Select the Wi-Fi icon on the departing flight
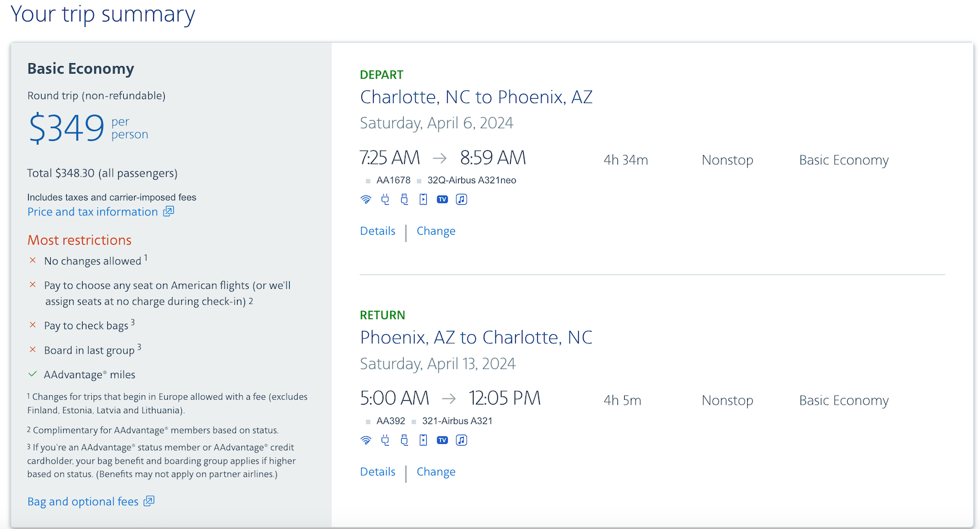 (x=366, y=199)
